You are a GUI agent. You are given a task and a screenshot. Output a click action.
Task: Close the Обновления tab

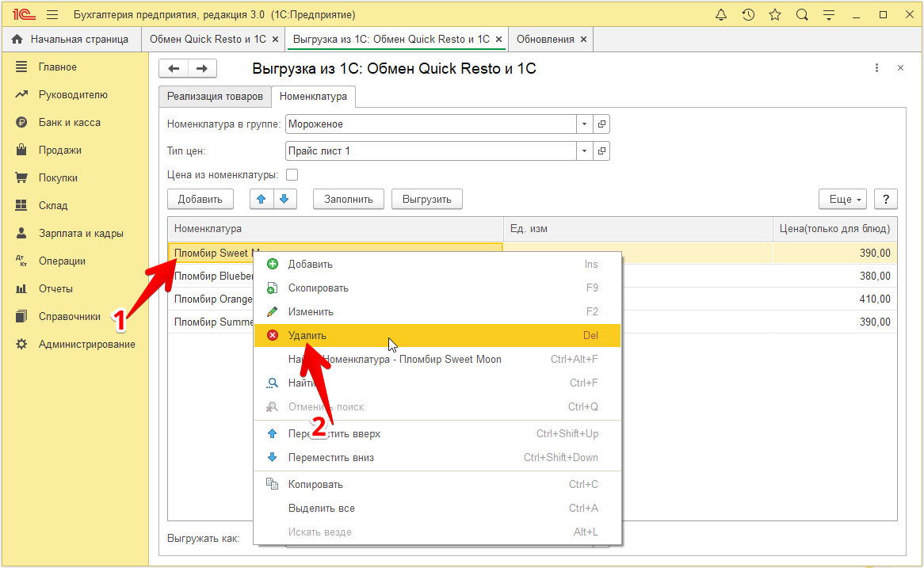pyautogui.click(x=583, y=40)
